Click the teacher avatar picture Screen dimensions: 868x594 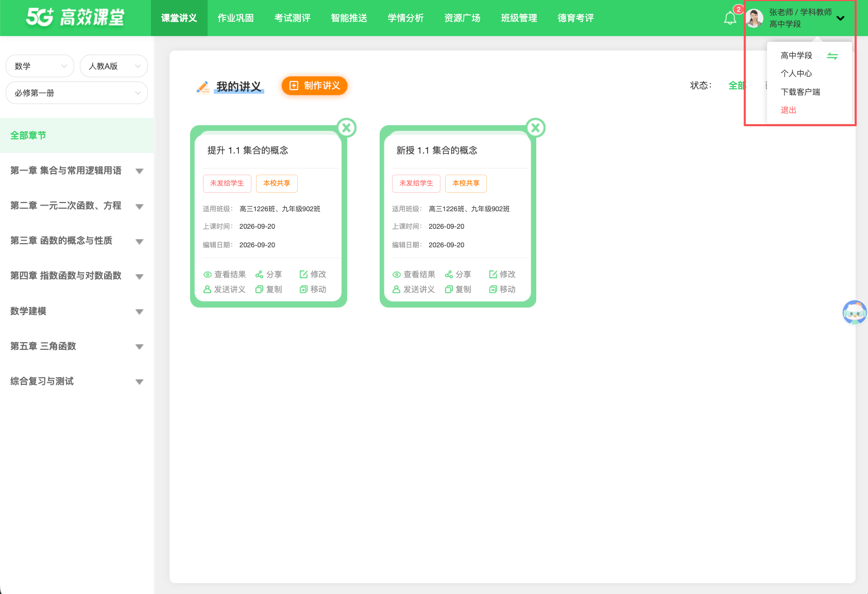pyautogui.click(x=755, y=19)
